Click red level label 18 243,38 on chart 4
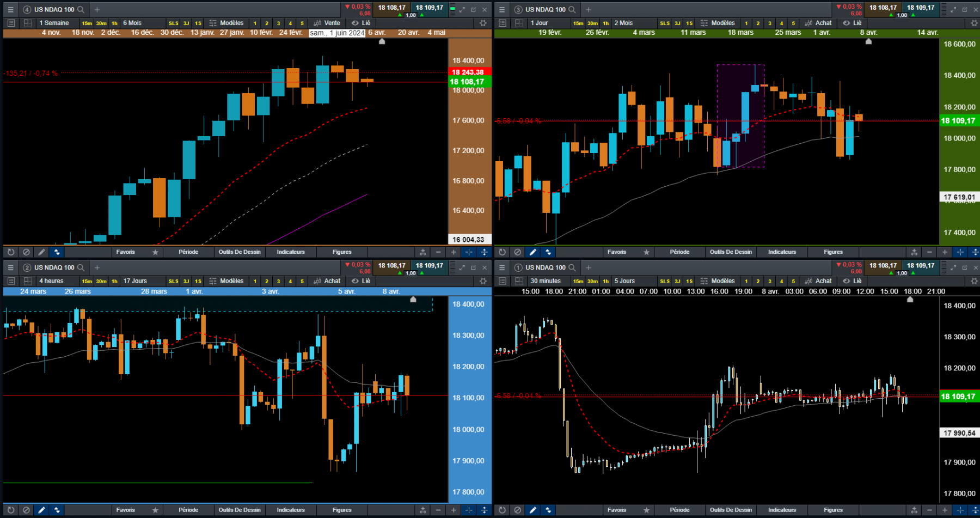This screenshot has height=518, width=980. [x=470, y=72]
